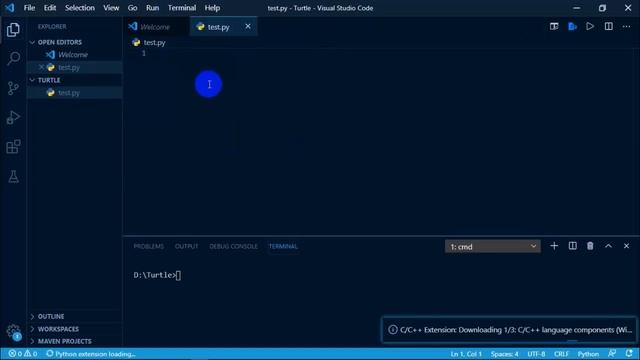
Task: Close the terminal panel
Action: point(626,246)
